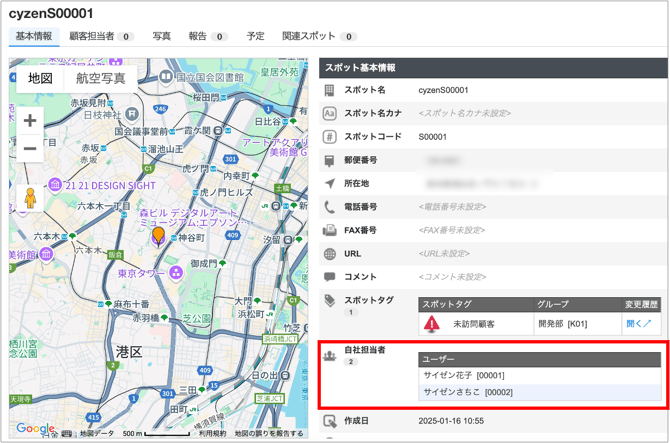Click the phone icon next to 電話番号
Viewport: 670px width, 443px height.
click(330, 207)
